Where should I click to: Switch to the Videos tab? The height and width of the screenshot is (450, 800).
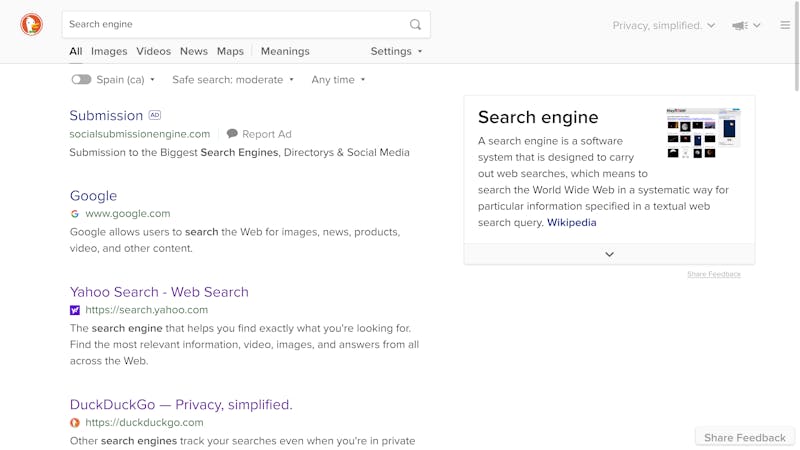[153, 51]
